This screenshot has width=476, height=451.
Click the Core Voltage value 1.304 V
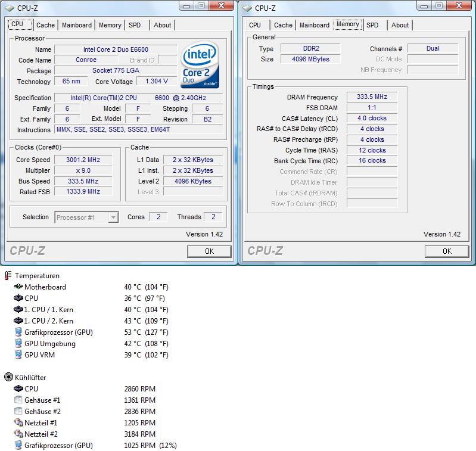point(157,81)
